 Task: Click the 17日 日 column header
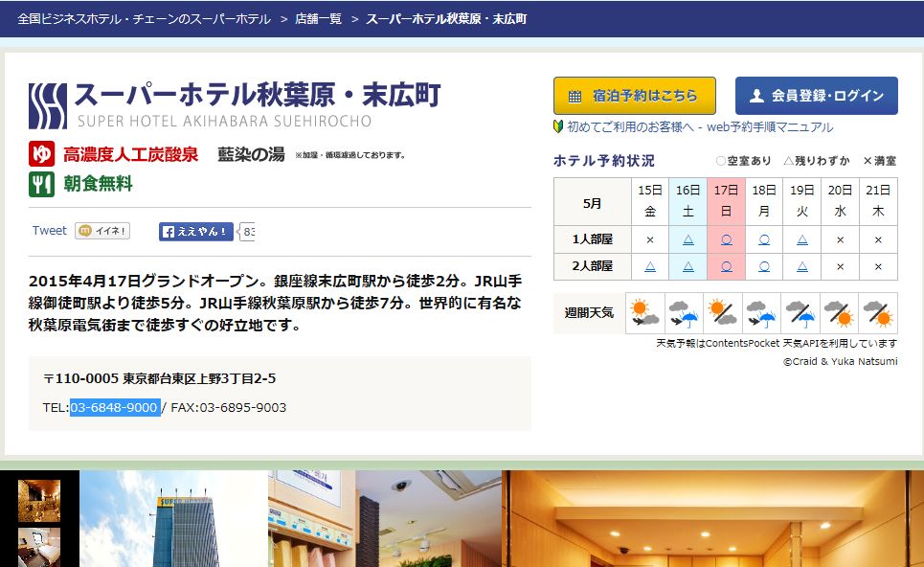pos(726,201)
